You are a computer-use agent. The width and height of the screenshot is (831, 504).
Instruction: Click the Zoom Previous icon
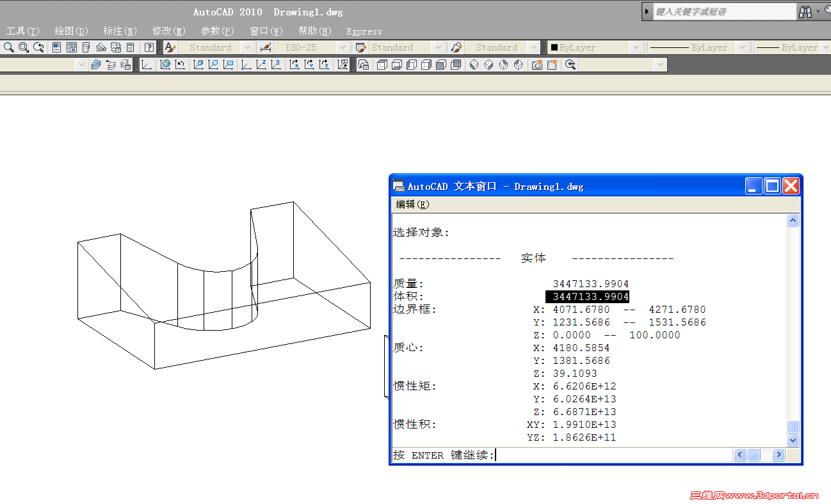pyautogui.click(x=39, y=47)
